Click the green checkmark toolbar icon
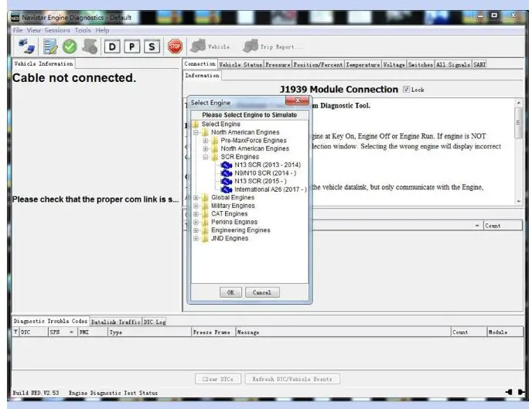Screen dimensions: 532x409 tap(70, 46)
